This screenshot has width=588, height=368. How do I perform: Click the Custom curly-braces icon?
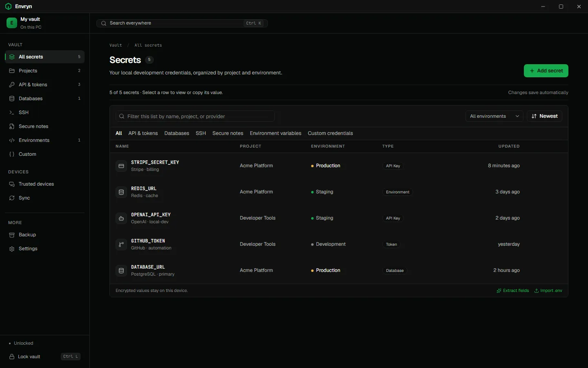click(12, 154)
